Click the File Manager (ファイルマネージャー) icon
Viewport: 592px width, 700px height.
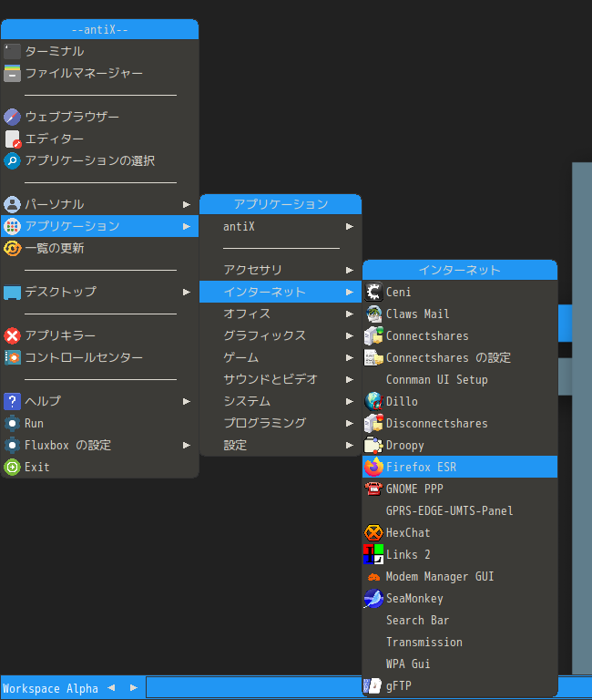(x=12, y=73)
